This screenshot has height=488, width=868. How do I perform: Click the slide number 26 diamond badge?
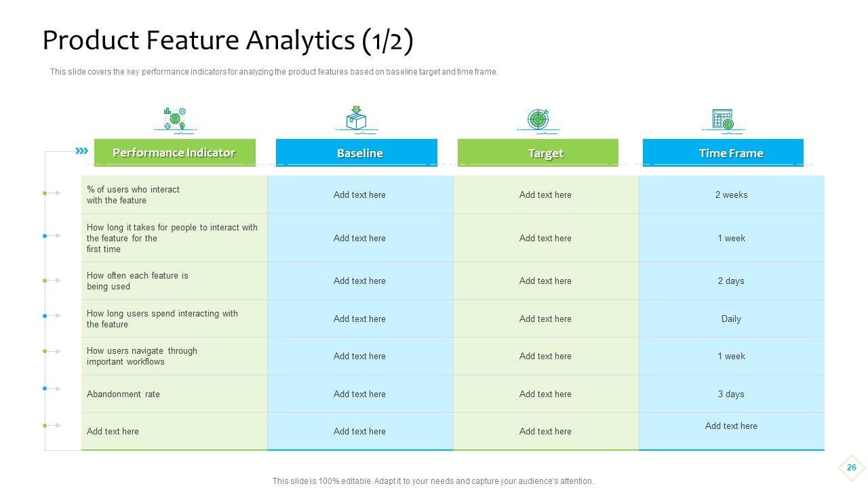click(852, 468)
